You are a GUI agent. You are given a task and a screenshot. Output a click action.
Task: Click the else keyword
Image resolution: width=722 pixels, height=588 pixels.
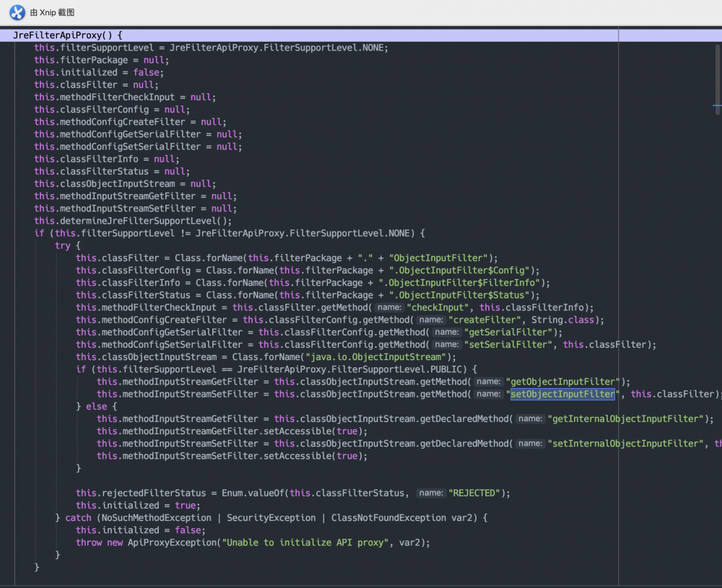pos(97,407)
